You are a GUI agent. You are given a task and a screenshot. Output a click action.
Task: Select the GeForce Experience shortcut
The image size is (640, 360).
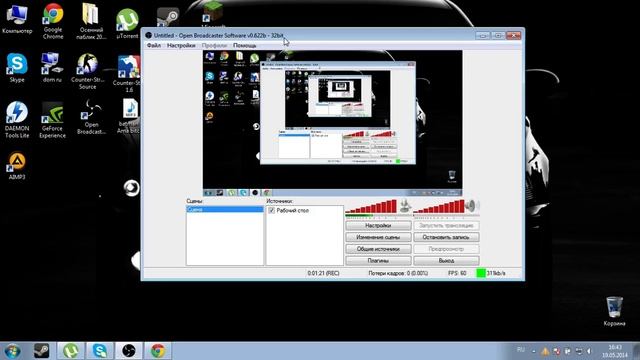(x=52, y=120)
